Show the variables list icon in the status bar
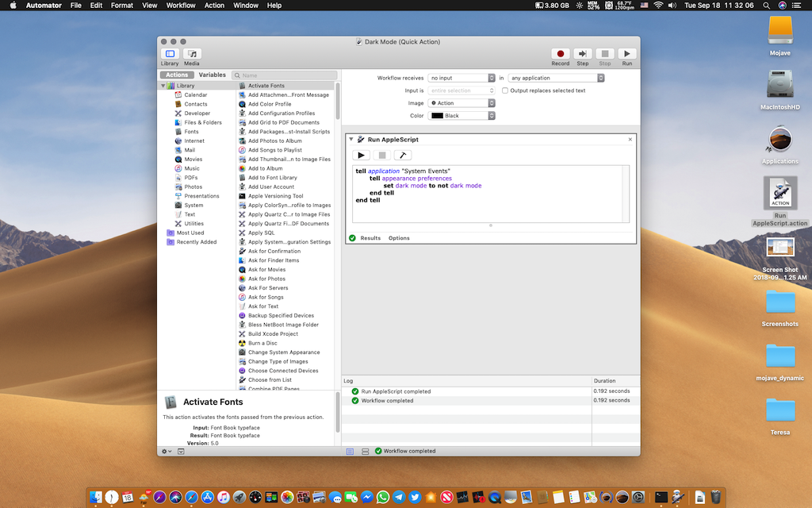This screenshot has width=812, height=508. click(365, 452)
